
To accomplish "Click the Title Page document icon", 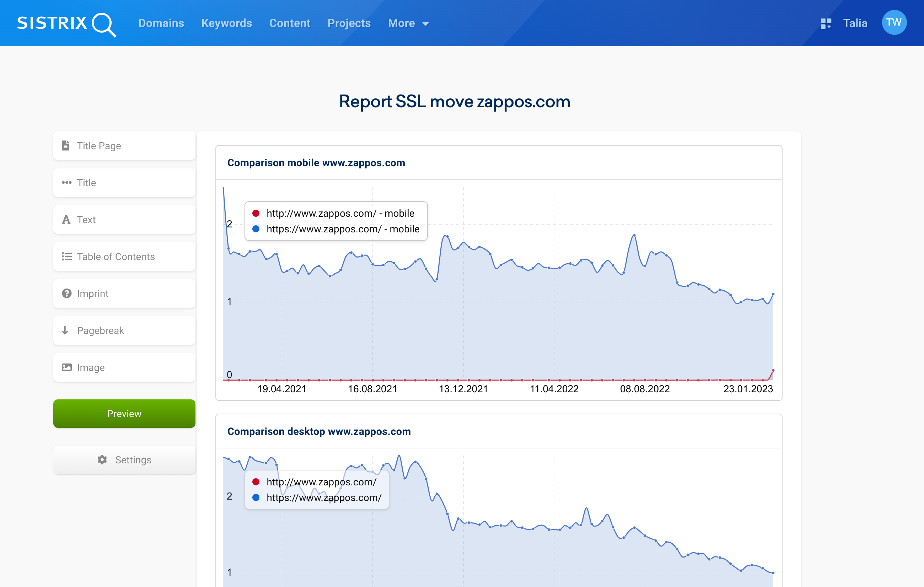I will point(66,146).
